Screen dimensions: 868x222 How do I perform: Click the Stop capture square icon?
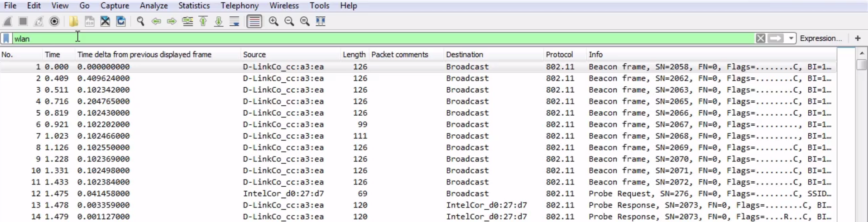tap(23, 21)
